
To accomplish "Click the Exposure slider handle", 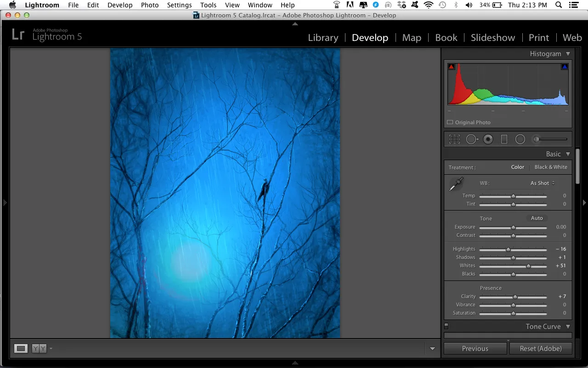I will [513, 227].
